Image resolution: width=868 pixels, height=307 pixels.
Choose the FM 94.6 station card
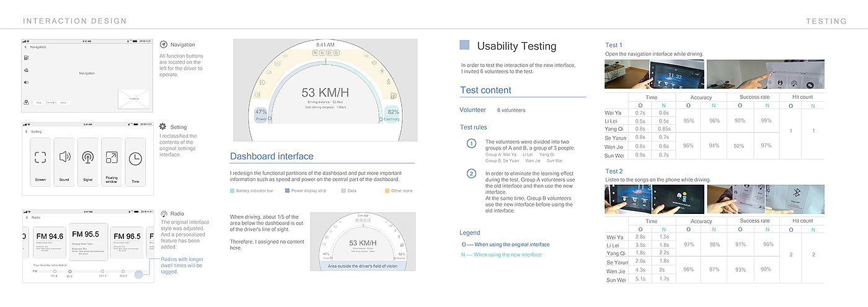49,242
